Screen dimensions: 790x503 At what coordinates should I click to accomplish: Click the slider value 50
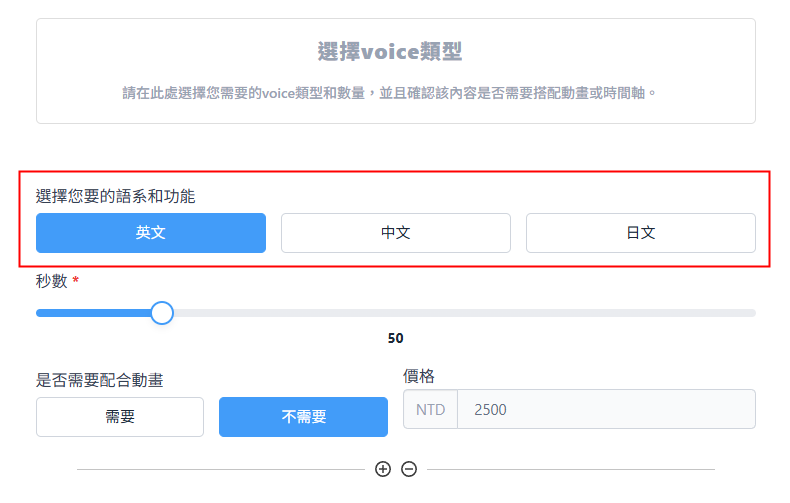[395, 338]
